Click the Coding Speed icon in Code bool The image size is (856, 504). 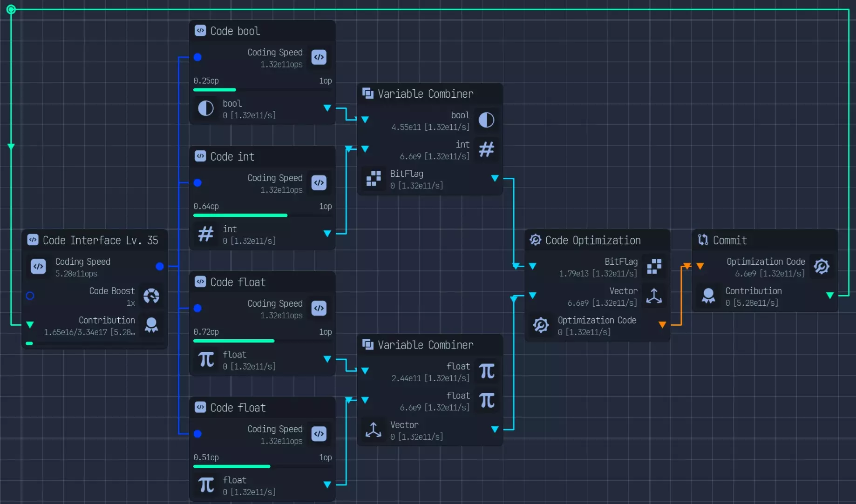pos(319,57)
